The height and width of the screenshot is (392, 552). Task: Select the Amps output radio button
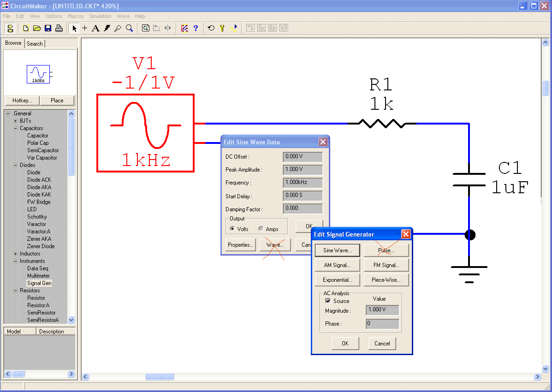(x=261, y=229)
